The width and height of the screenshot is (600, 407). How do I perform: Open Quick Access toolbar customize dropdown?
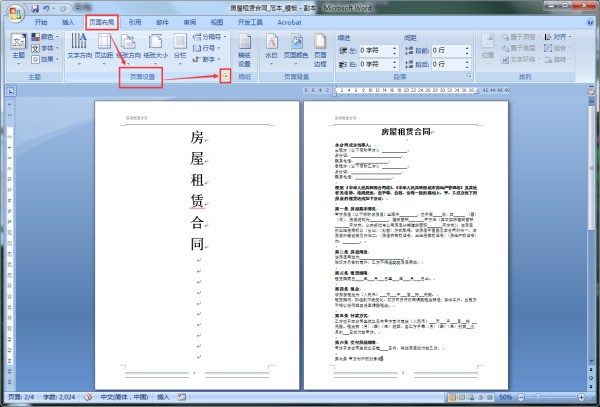[78, 8]
